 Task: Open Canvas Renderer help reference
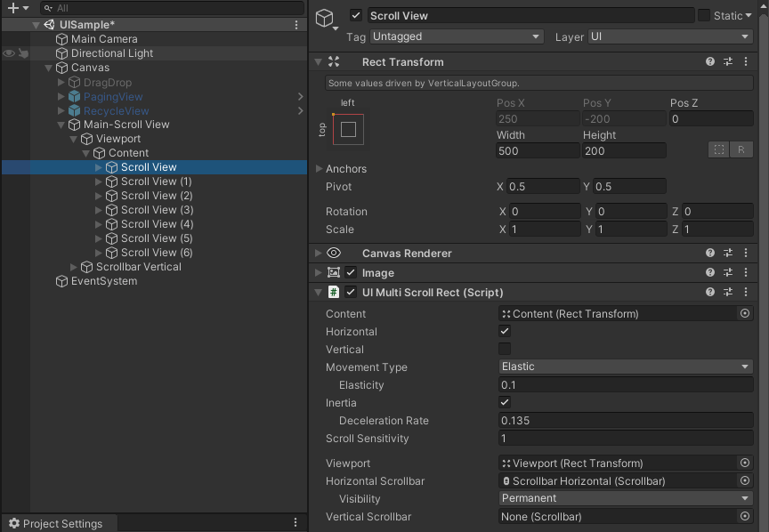coord(709,253)
